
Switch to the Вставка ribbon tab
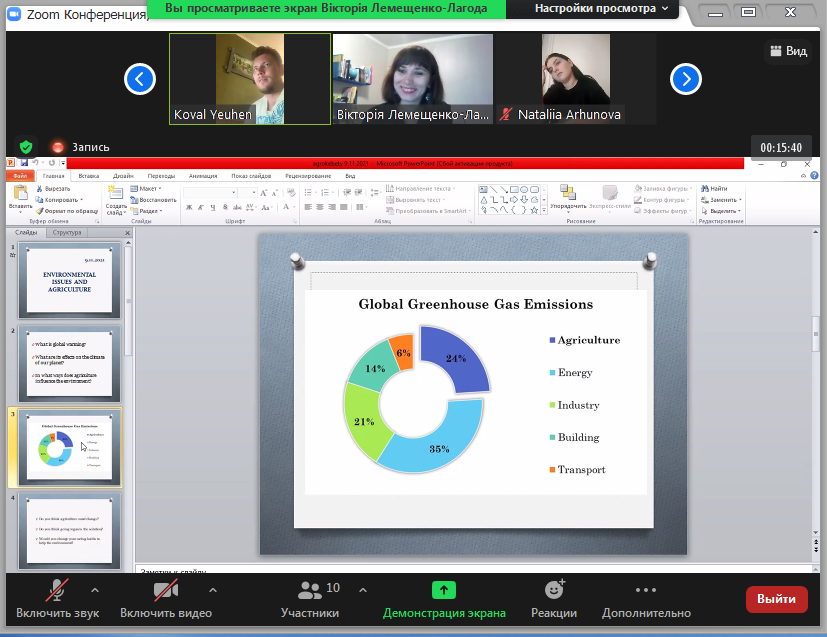(x=89, y=175)
